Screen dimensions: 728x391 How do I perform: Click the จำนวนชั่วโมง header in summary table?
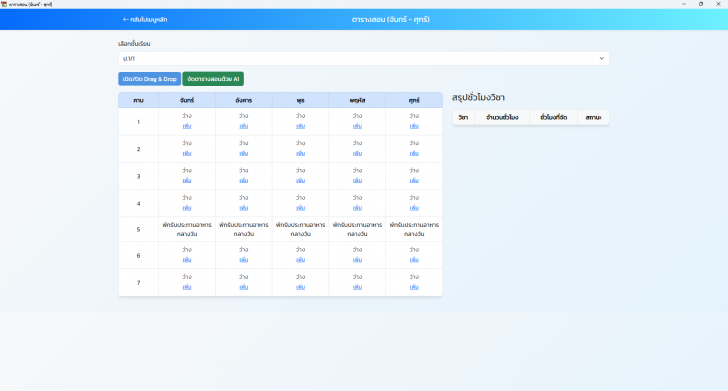point(502,117)
